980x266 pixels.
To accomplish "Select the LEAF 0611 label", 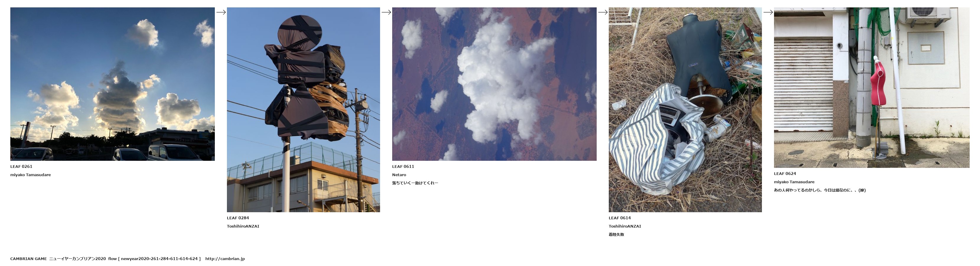I will [403, 166].
